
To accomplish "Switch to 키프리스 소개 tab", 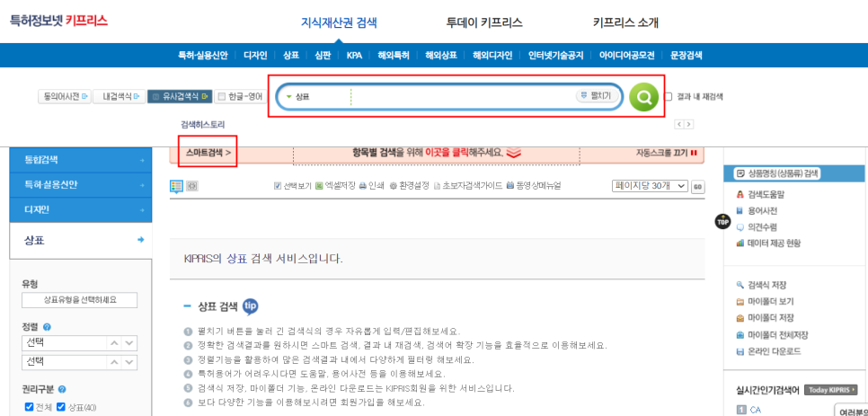I will pos(625,22).
